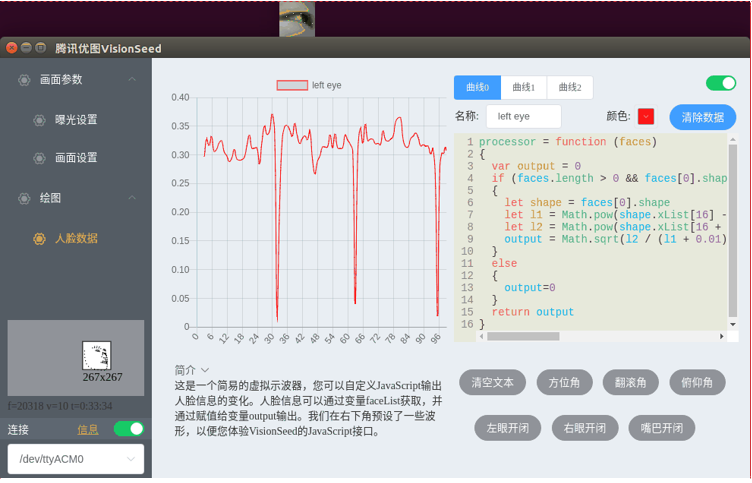Collapse the 画面参数 section chevron
This screenshot has width=752, height=483.
click(x=131, y=80)
